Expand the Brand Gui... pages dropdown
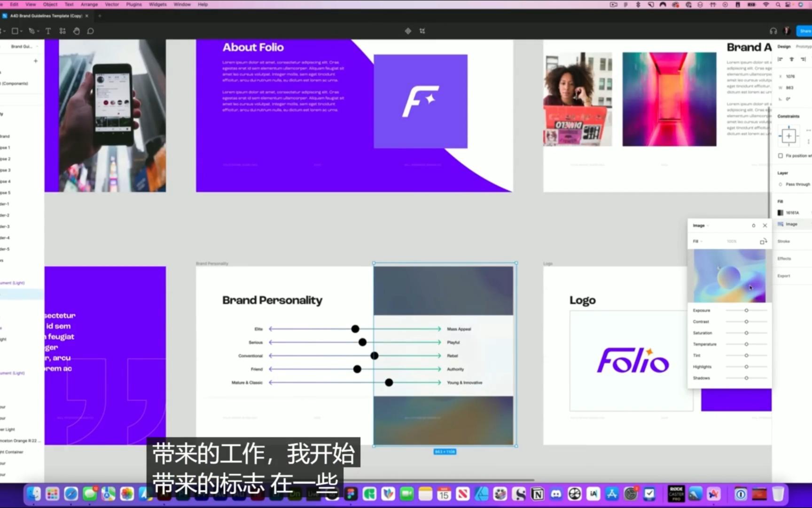Viewport: 812px width, 508px height. [24, 47]
